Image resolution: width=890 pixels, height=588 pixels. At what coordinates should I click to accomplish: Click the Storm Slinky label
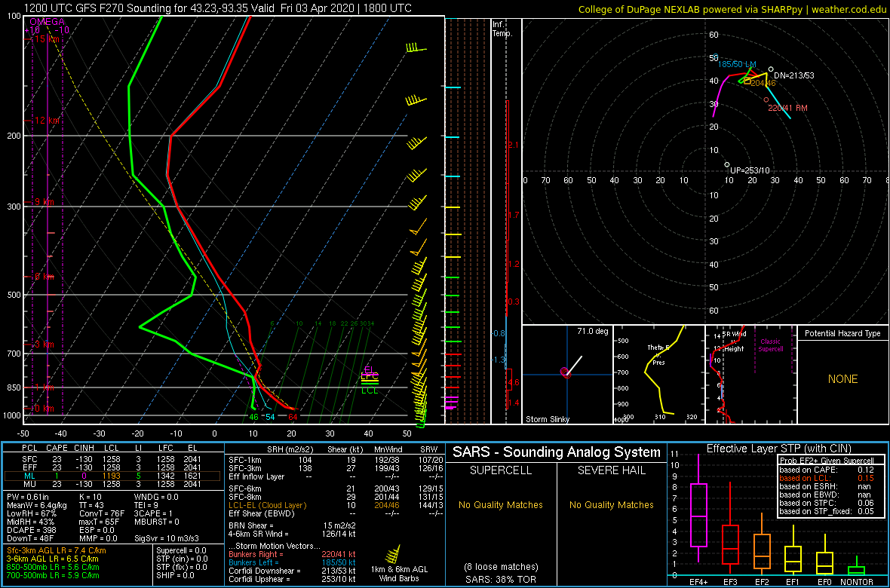click(547, 419)
